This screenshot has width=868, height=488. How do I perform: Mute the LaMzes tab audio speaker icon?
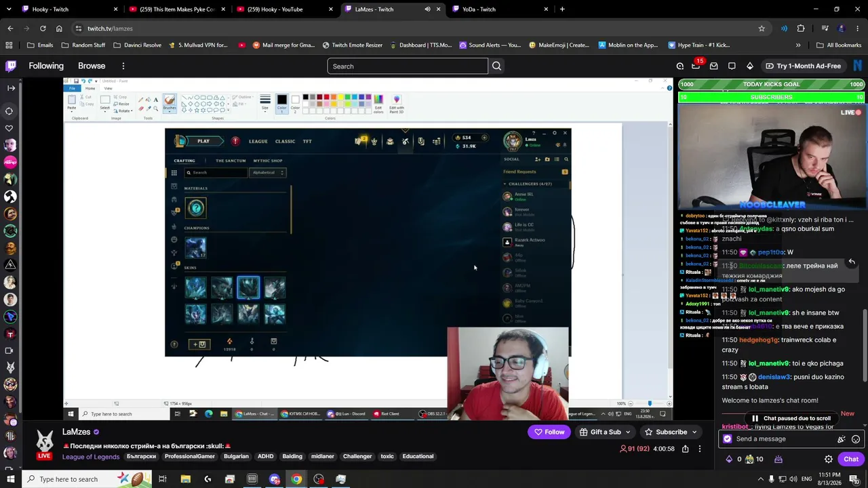click(x=427, y=9)
